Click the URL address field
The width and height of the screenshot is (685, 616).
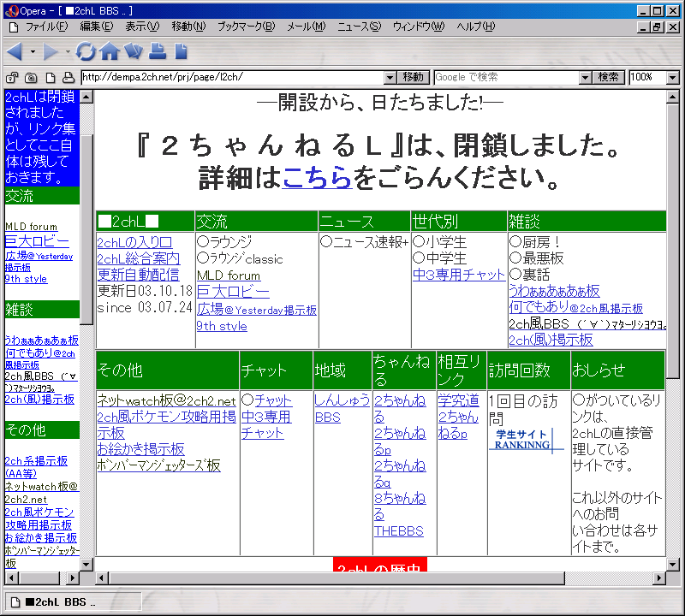pyautogui.click(x=232, y=78)
